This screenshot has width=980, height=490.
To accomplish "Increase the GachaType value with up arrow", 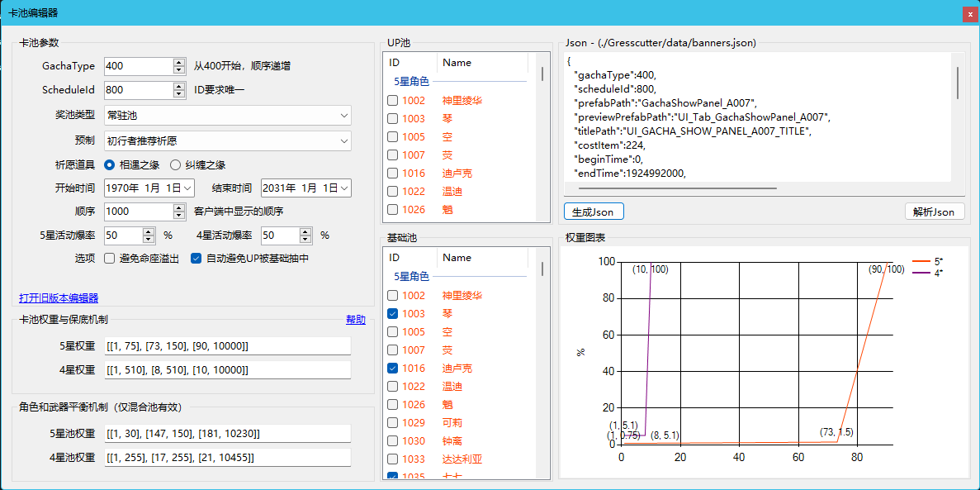I will [179, 62].
